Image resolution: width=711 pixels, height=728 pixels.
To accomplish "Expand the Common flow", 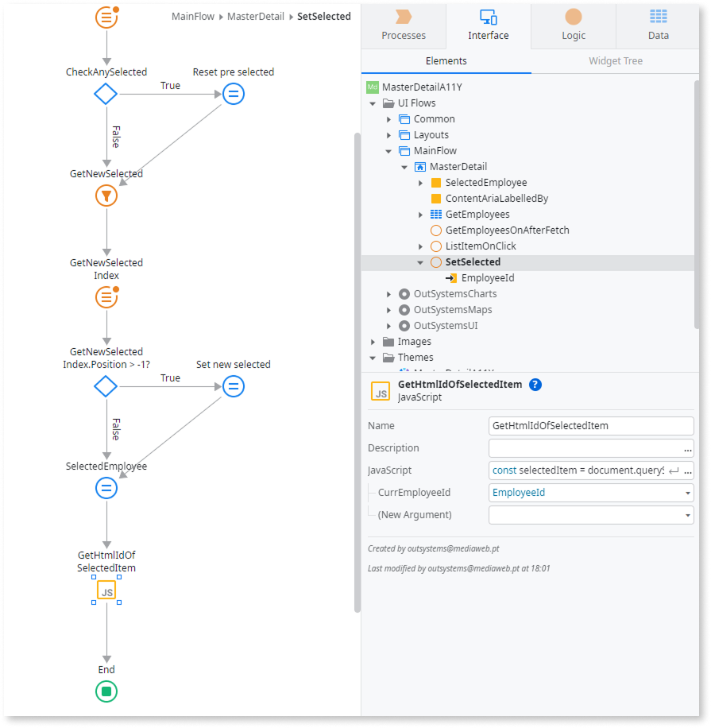I will click(389, 119).
